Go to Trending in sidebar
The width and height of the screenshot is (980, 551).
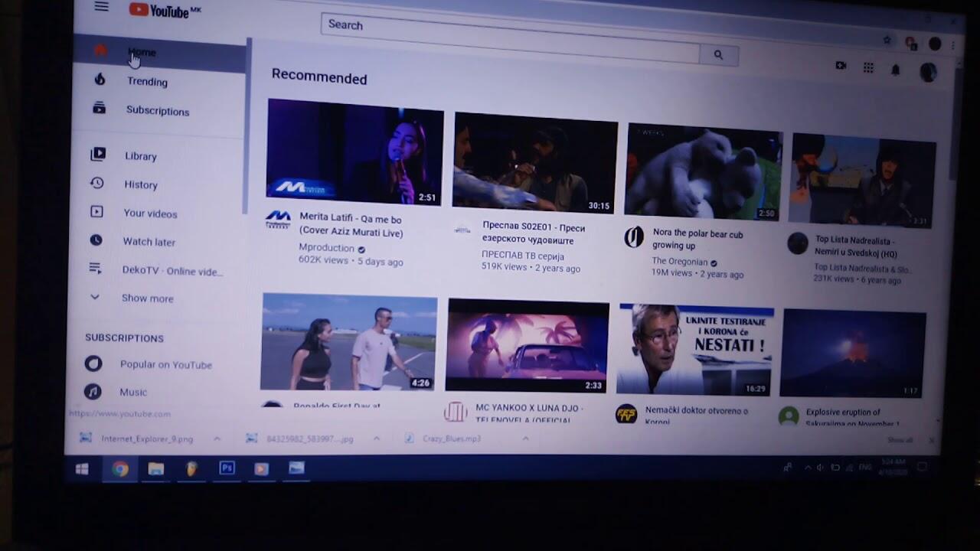pos(147,82)
